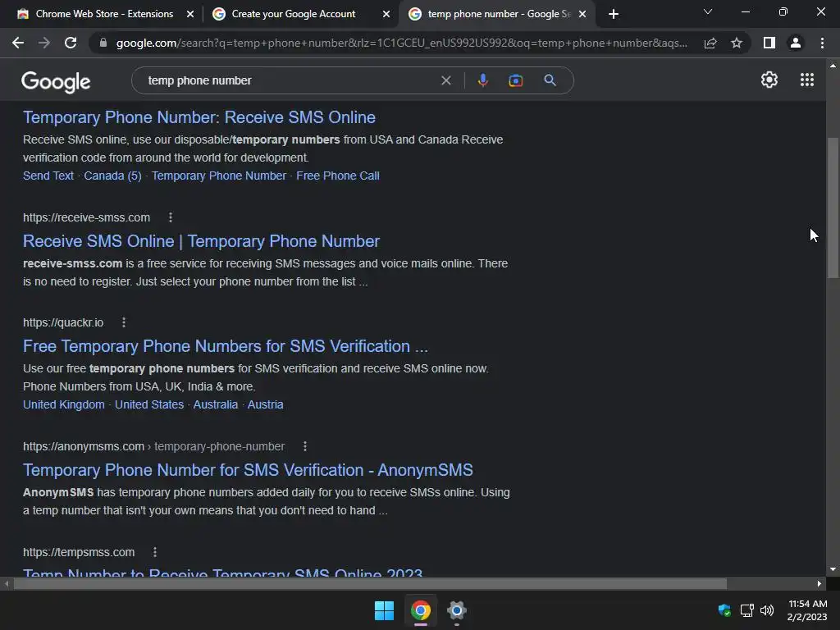
Task: Open Windows Start menu
Action: [x=384, y=610]
